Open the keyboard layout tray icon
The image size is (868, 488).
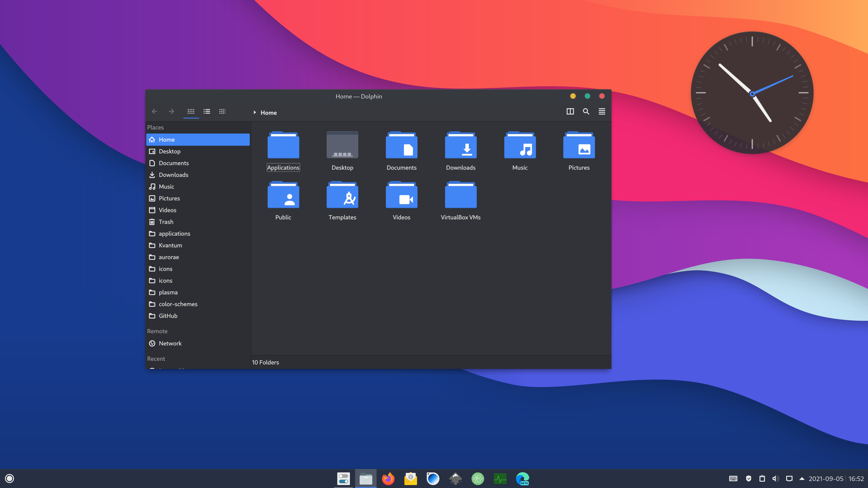click(x=733, y=479)
